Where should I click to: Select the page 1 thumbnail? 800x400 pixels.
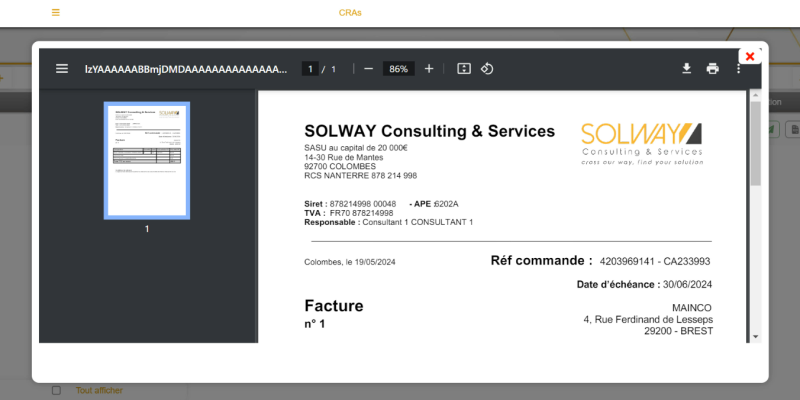(147, 161)
